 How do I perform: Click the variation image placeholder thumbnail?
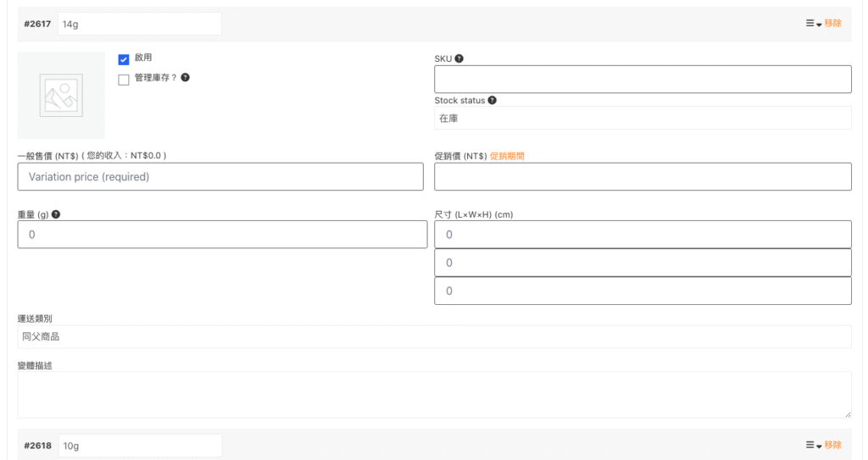coord(61,95)
